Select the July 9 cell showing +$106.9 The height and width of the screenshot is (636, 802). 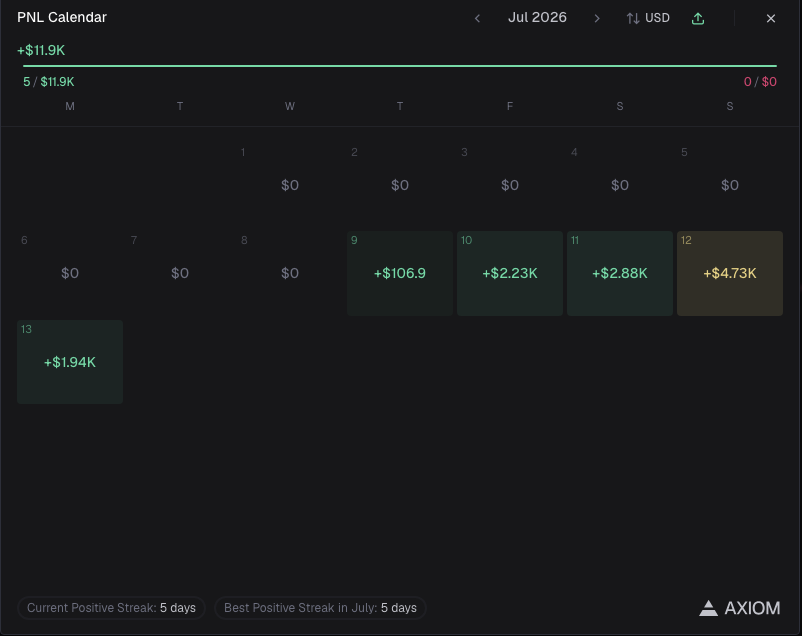click(400, 273)
